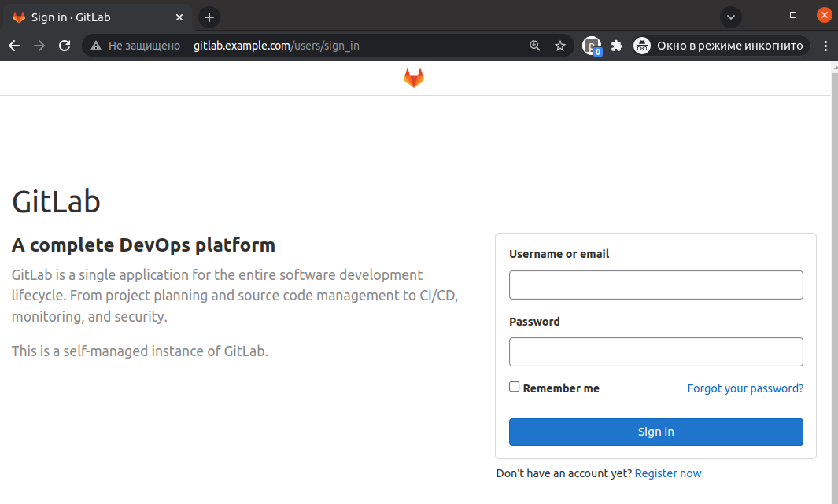This screenshot has height=504, width=838.
Task: Focus the Username or email field
Action: click(x=655, y=285)
